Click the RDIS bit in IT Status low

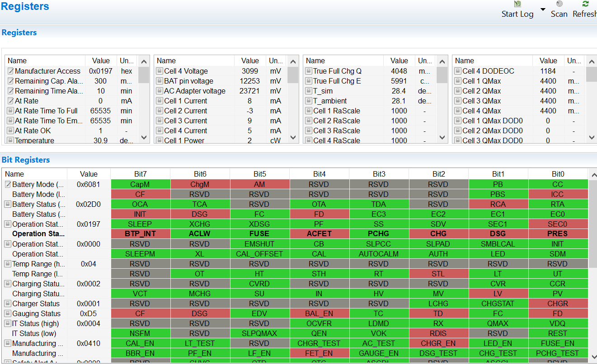tap(439, 333)
